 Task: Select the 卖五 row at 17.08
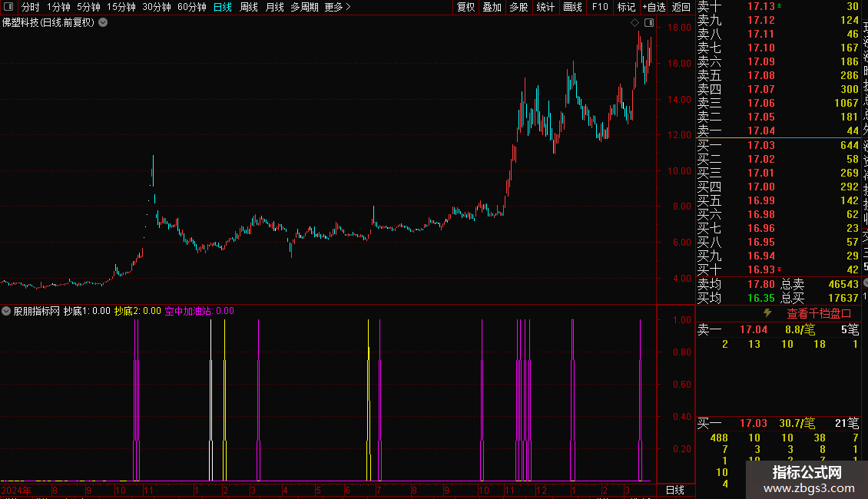778,75
